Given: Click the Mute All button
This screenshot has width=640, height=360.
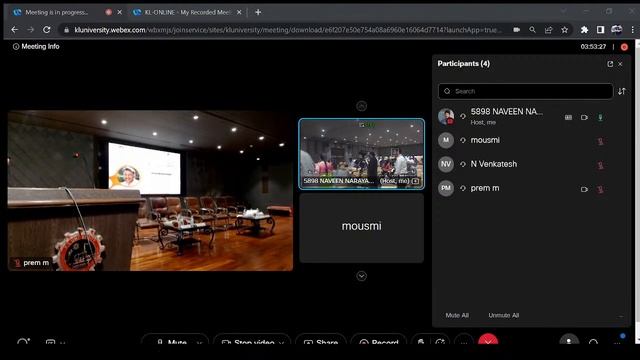Looking at the screenshot, I should click(457, 315).
